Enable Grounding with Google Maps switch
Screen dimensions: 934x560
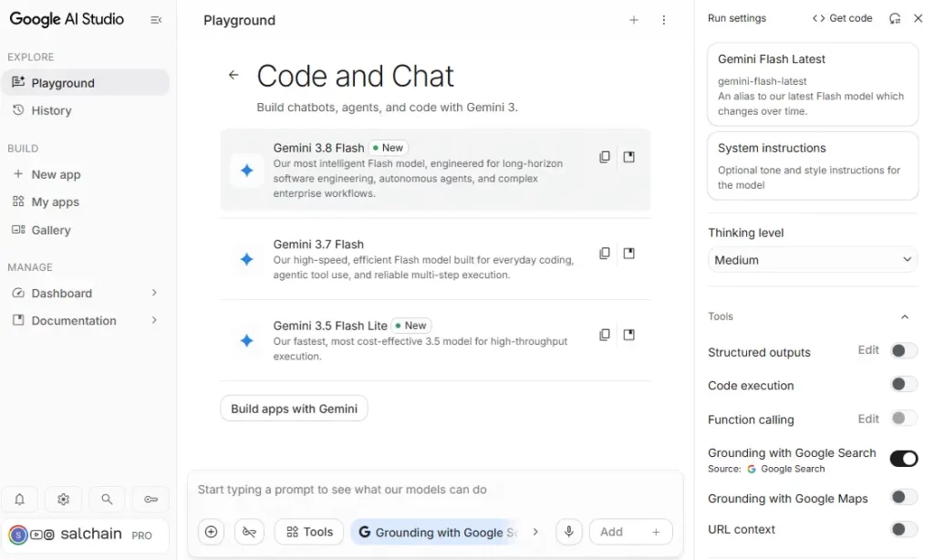coord(903,497)
